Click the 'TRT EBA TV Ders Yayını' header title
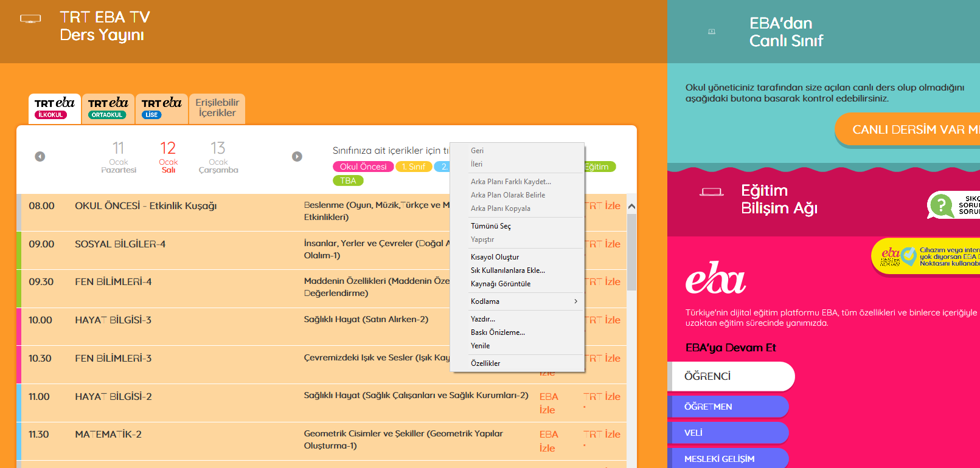Viewport: 980px width, 468px height. [x=105, y=26]
